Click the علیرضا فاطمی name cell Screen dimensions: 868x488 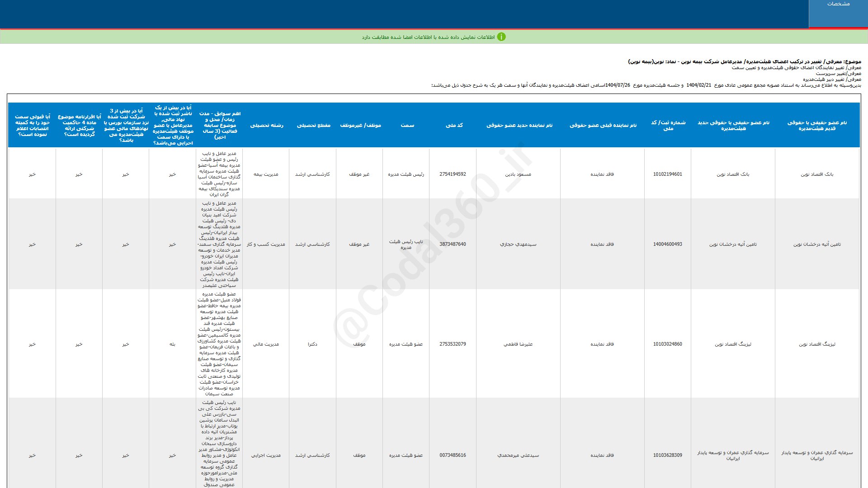tap(518, 344)
